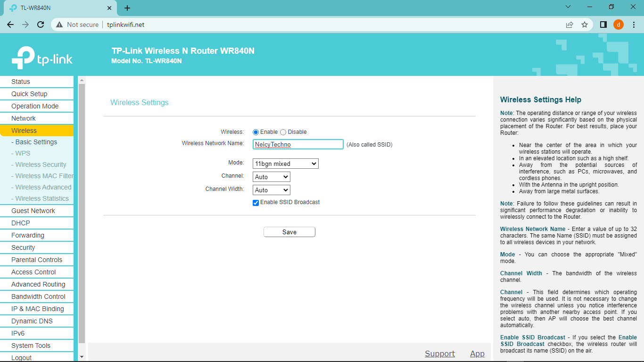The image size is (644, 362).
Task: Click the sidebar scroll down arrow
Action: tap(82, 357)
